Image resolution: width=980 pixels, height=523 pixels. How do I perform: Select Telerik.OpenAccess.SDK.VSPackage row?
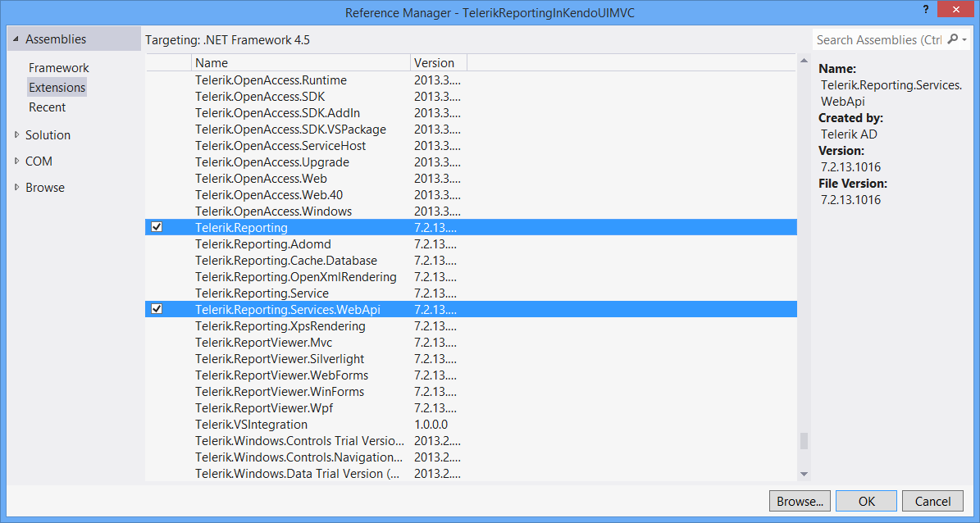click(x=471, y=130)
